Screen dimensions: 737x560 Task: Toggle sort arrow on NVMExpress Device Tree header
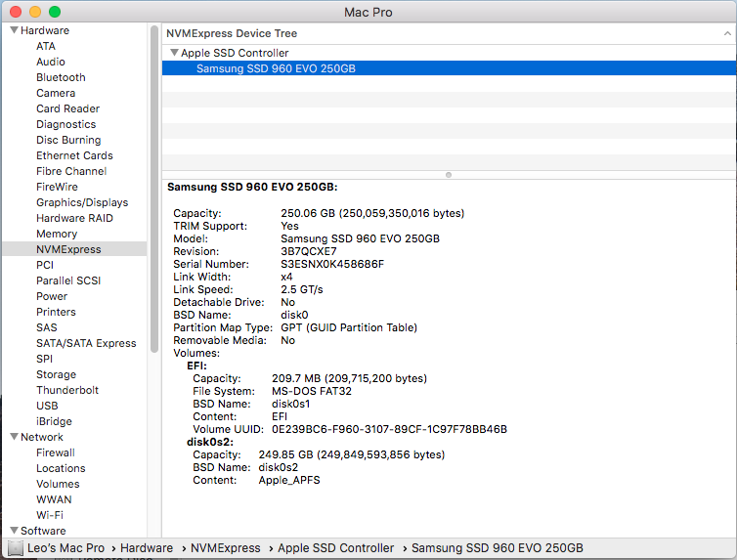(727, 33)
